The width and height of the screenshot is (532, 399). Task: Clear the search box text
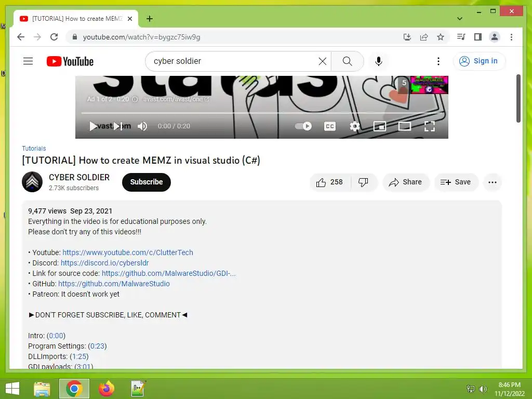click(322, 61)
